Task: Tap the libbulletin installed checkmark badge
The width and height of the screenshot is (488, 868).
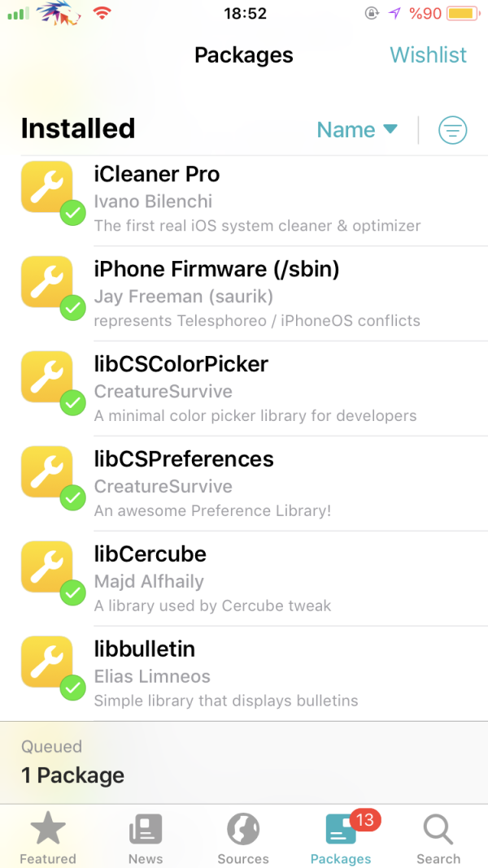Action: (73, 688)
